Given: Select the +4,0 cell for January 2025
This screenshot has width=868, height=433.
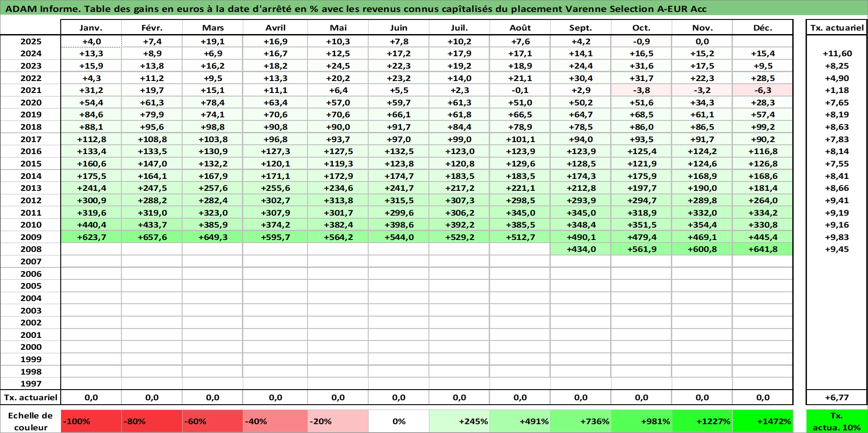Looking at the screenshot, I should [91, 41].
